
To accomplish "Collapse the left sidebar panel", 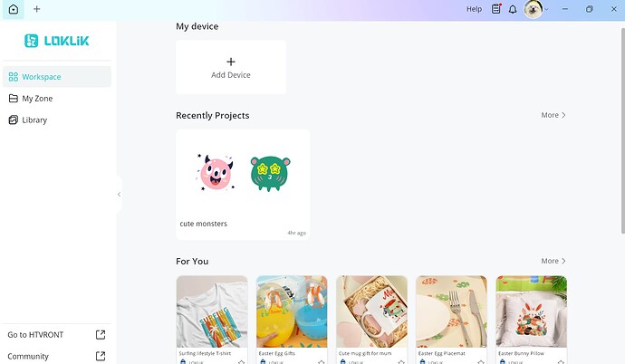I will point(119,195).
